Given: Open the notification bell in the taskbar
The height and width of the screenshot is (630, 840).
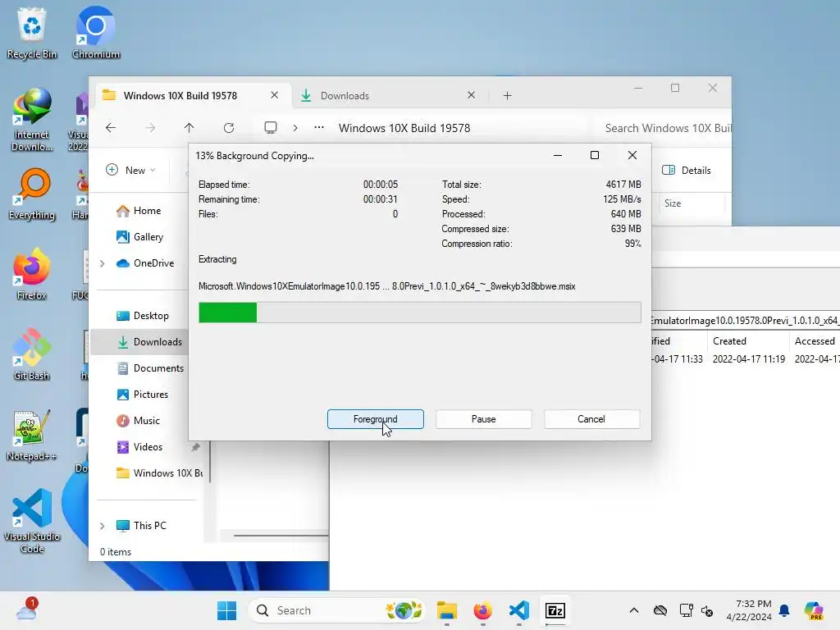Looking at the screenshot, I should (x=784, y=610).
